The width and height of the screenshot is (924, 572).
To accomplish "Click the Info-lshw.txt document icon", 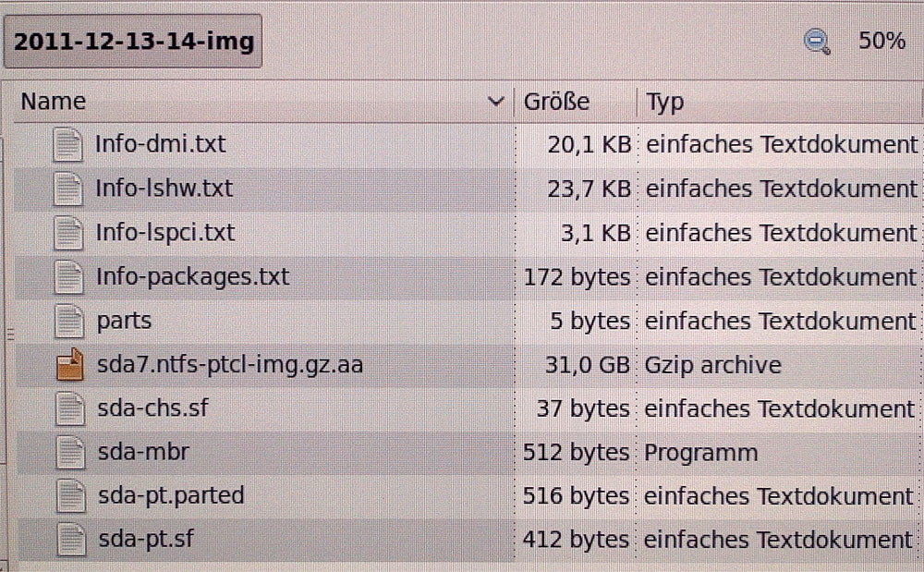I will (x=68, y=189).
